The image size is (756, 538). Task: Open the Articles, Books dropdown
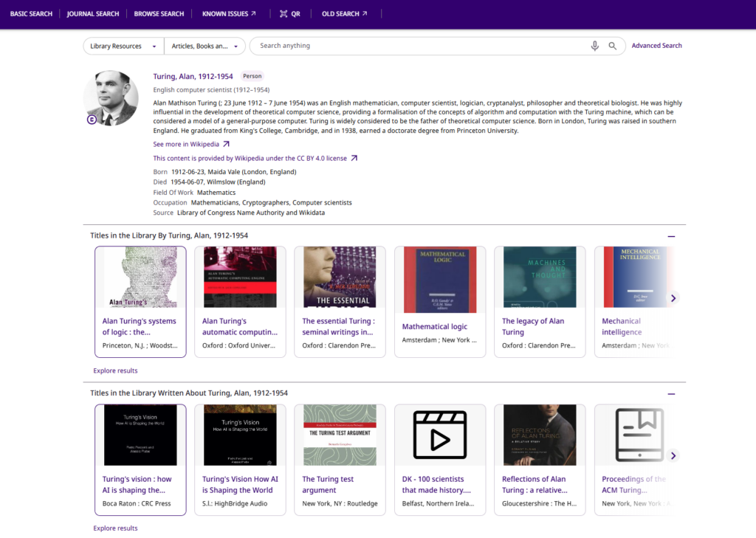click(x=205, y=46)
